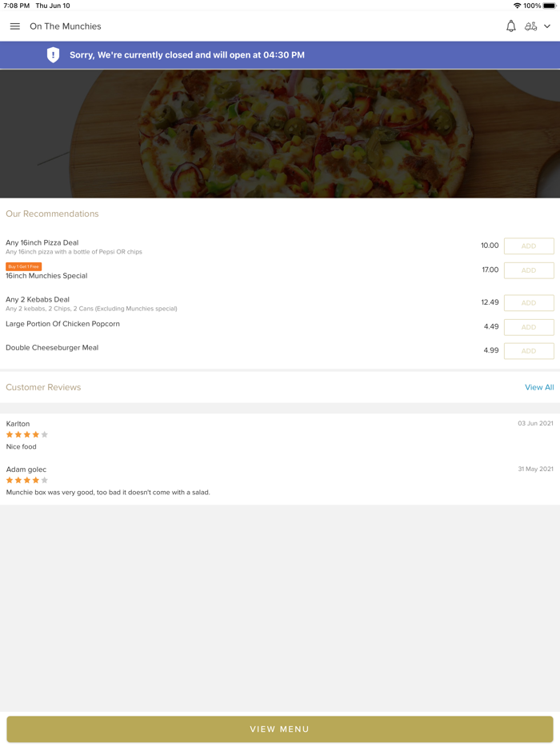Add Large Portion Of Chicken Popcorn
Image resolution: width=560 pixels, height=747 pixels.
[x=529, y=327]
